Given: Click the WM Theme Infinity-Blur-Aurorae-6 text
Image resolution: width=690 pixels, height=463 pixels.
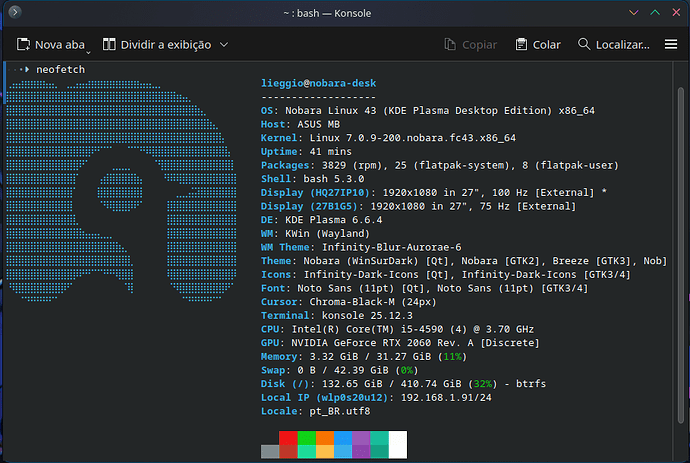Looking at the screenshot, I should click(x=361, y=247).
